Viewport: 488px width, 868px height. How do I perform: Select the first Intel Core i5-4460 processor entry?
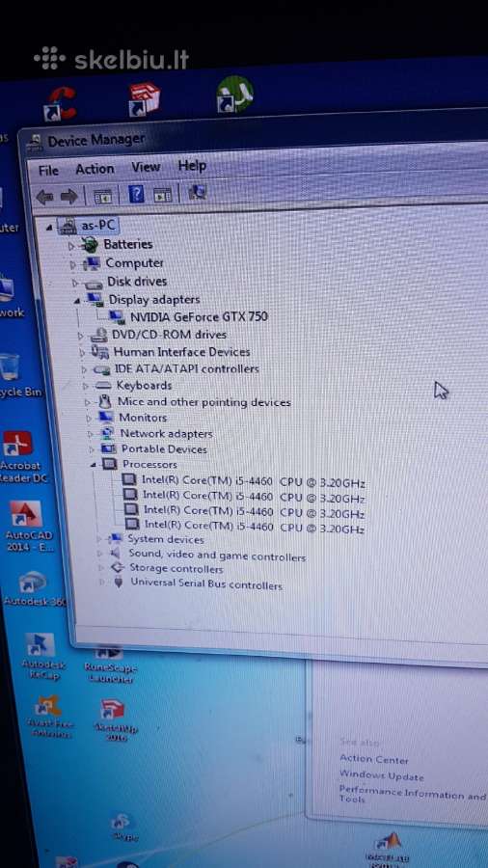click(x=254, y=480)
